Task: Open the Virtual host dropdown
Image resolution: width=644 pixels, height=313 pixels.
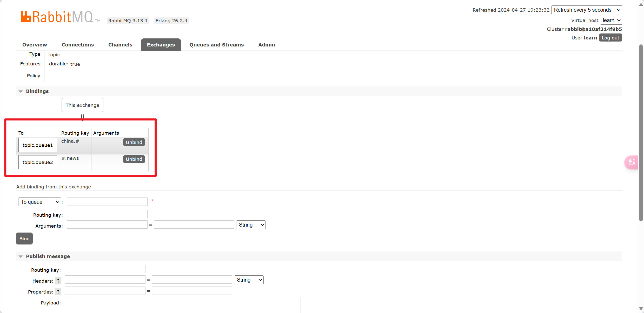Action: pyautogui.click(x=611, y=20)
